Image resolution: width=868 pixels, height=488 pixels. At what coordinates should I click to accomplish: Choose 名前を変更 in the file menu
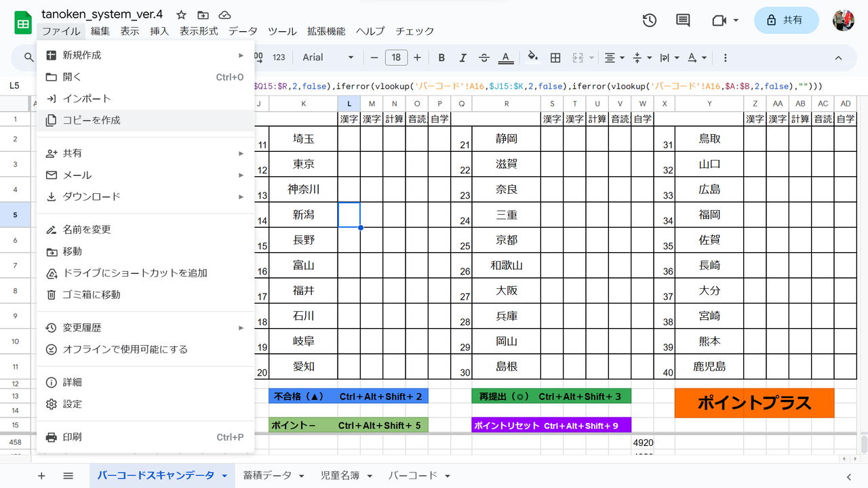pos(146,229)
